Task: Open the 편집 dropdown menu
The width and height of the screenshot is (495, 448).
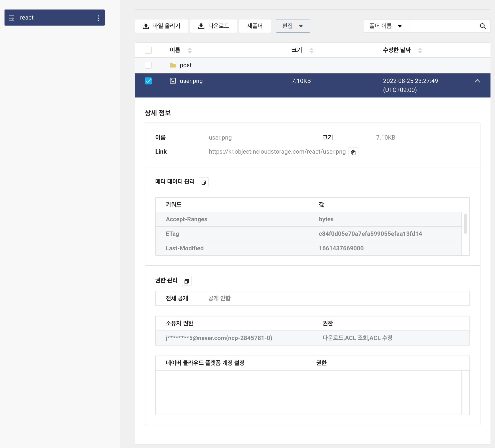Action: coord(293,26)
